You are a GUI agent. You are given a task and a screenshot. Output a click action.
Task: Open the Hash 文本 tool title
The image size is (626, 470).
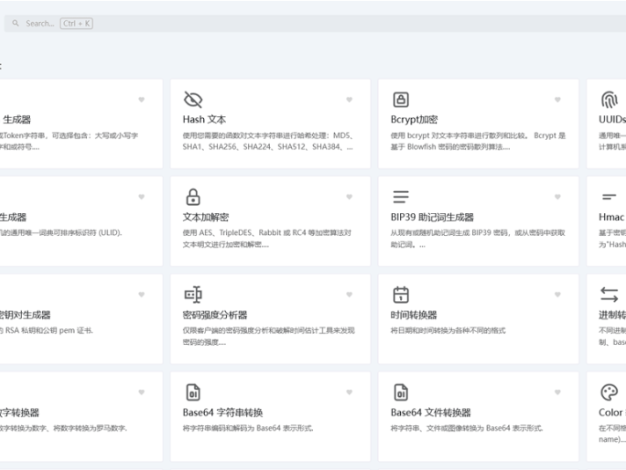click(204, 119)
